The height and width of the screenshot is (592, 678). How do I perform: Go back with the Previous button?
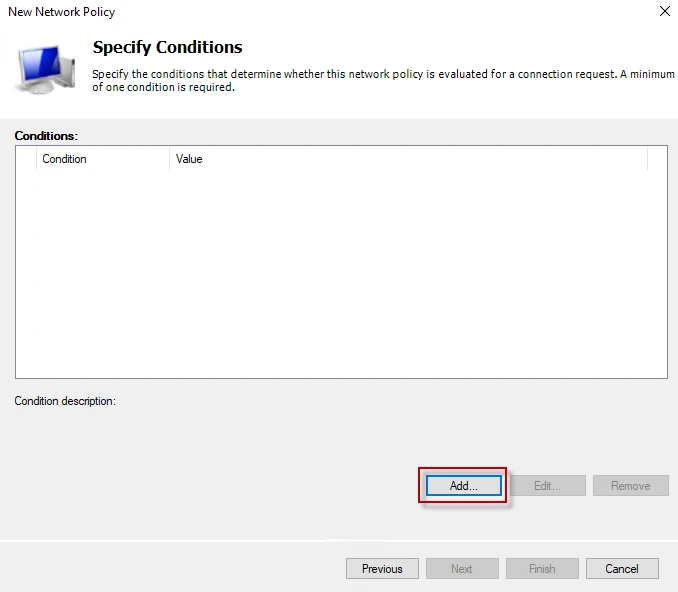point(382,569)
